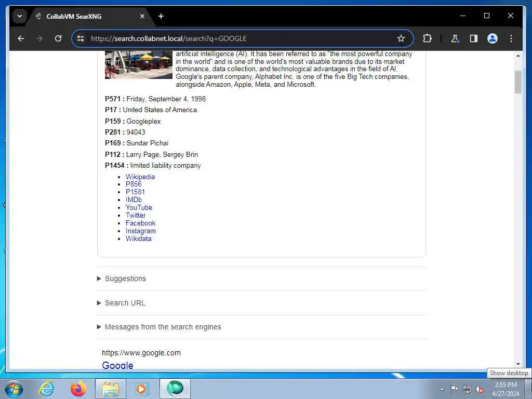Click the page vertical scrollbar thumb
The height and width of the screenshot is (399, 532).
click(518, 82)
